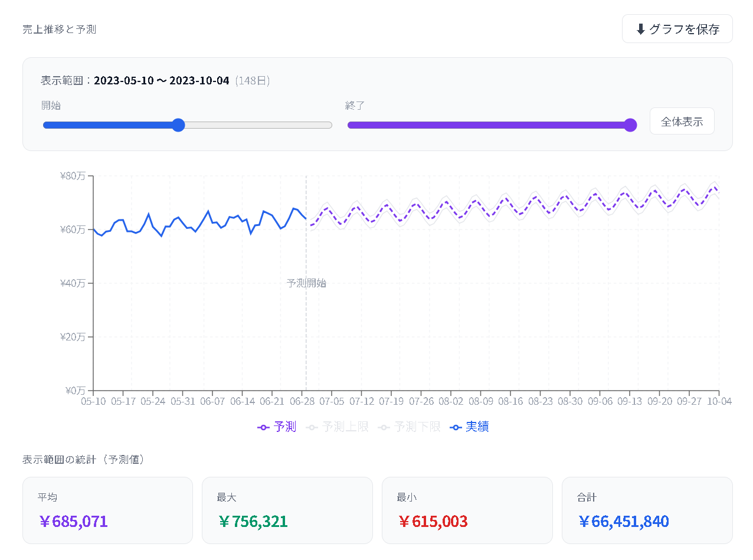Click the 予測上限 legend marker icon

pos(312,427)
